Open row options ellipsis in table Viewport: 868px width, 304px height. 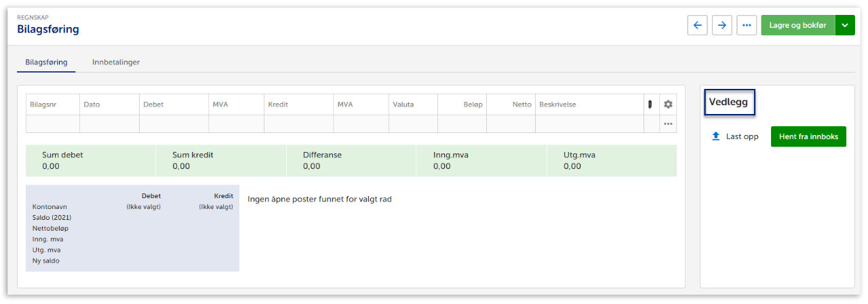[x=668, y=124]
